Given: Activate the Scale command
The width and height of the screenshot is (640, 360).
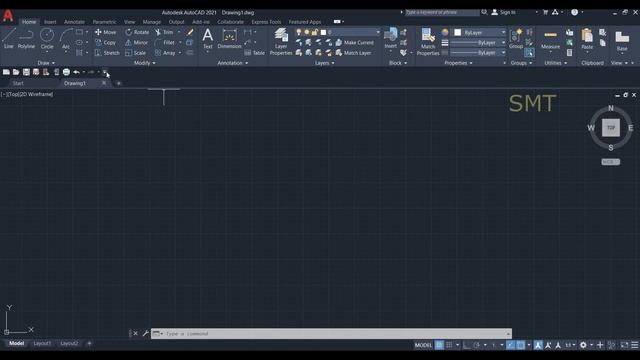Looking at the screenshot, I should click(136, 53).
